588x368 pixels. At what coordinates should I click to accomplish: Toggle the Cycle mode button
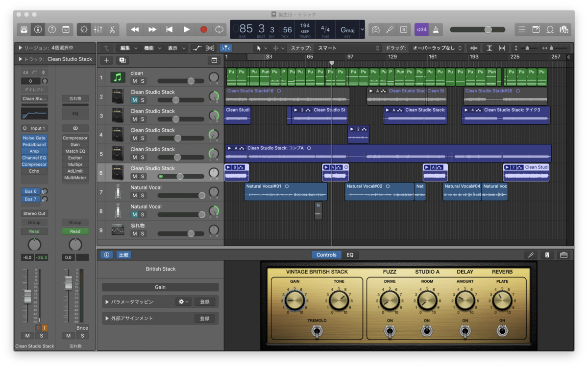click(219, 29)
